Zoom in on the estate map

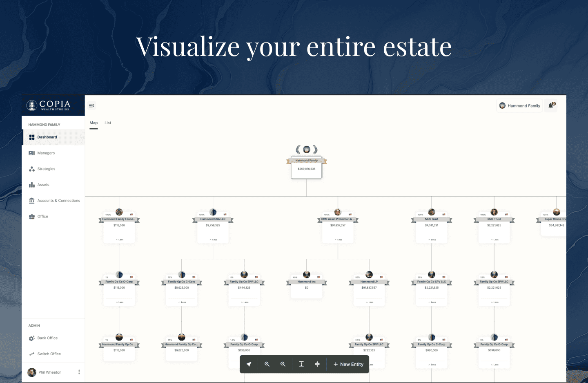tap(267, 364)
